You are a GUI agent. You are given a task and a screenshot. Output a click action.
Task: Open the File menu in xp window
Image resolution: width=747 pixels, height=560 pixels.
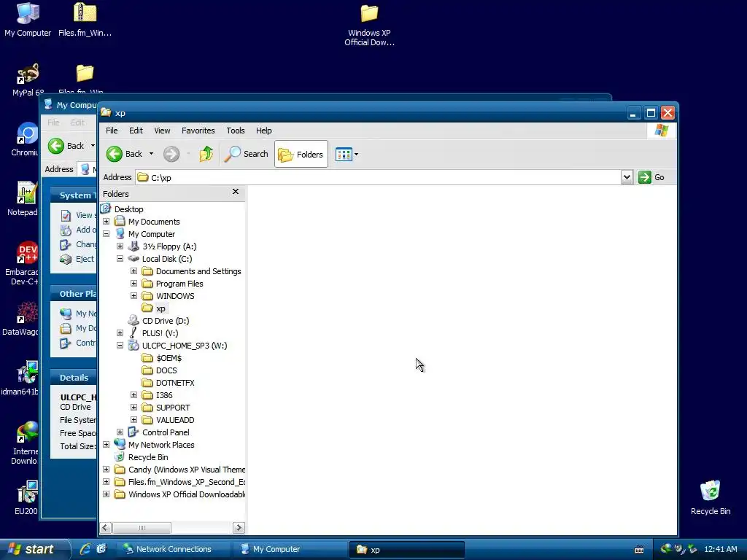(x=112, y=131)
